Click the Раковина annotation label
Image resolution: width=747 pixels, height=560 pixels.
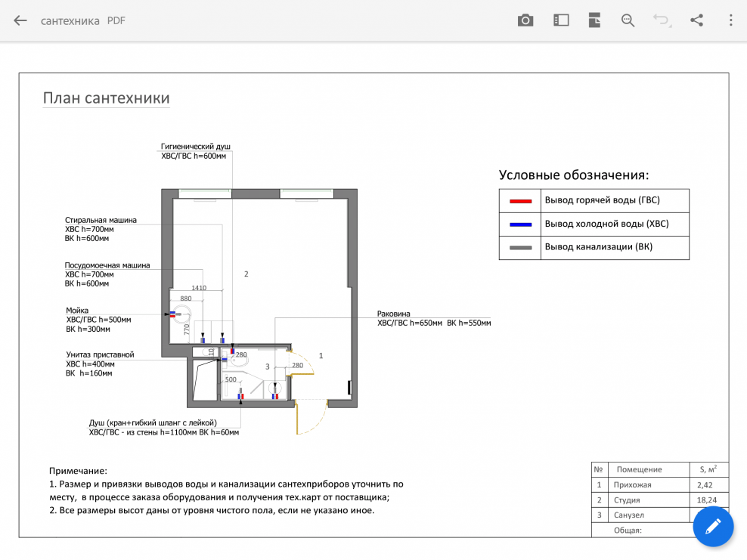394,314
